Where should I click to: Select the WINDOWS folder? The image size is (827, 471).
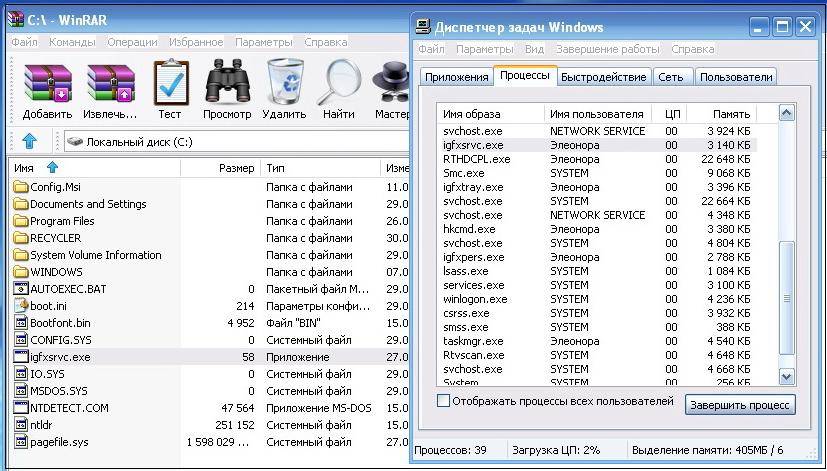(49, 272)
